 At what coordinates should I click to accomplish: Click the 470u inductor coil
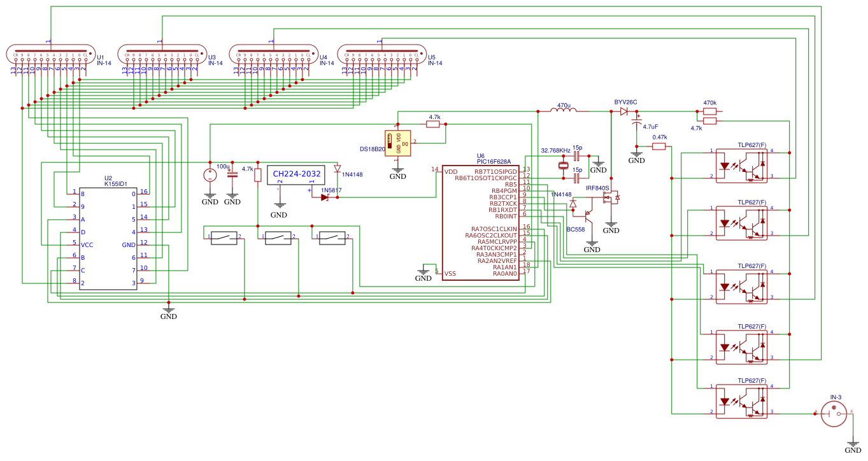pos(563,111)
